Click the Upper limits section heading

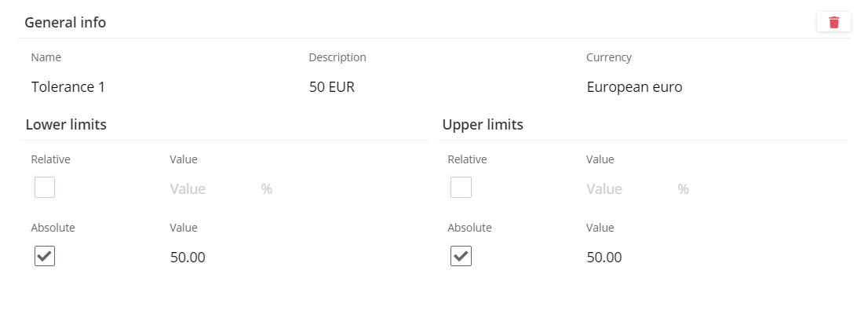coord(483,125)
